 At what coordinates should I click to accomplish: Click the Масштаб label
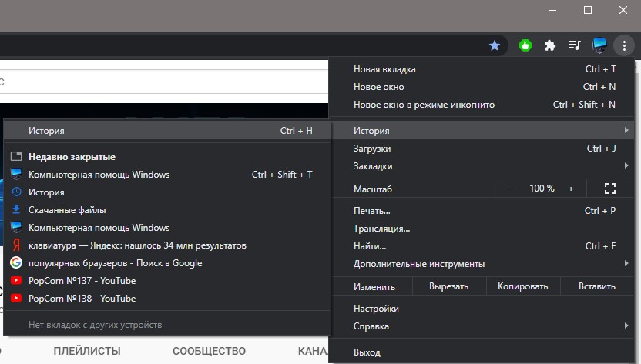click(372, 189)
